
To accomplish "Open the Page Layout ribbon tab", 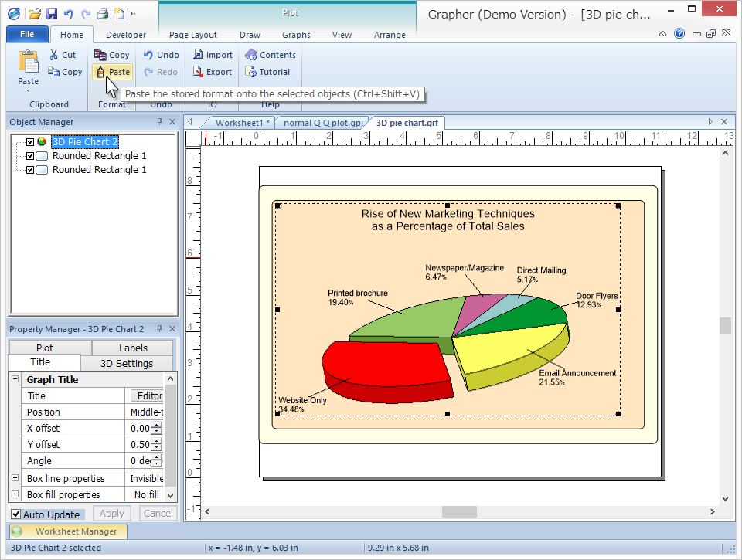I will [192, 35].
